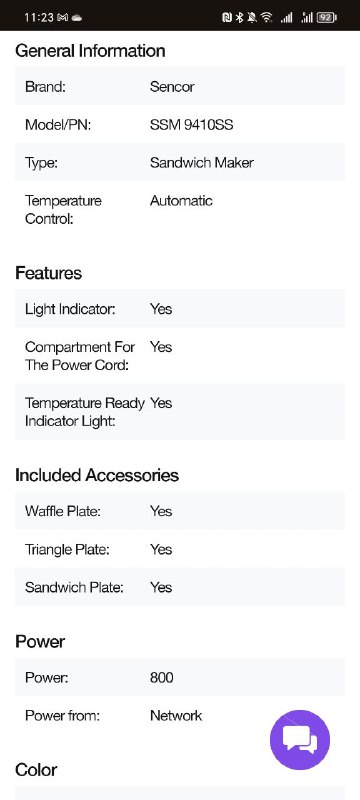The height and width of the screenshot is (800, 360).
Task: Tap the Gmail notification icon
Action: [x=63, y=18]
